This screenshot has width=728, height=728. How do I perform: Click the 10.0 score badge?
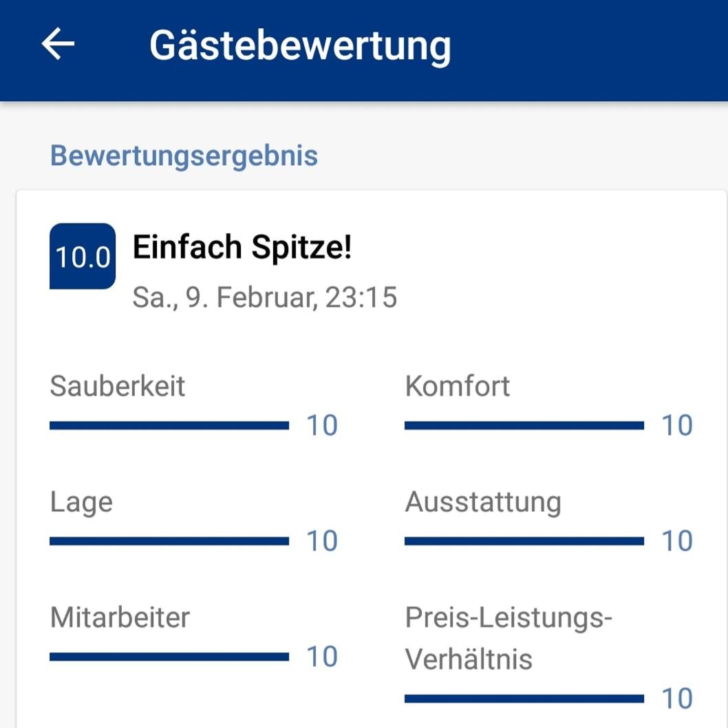point(83,256)
